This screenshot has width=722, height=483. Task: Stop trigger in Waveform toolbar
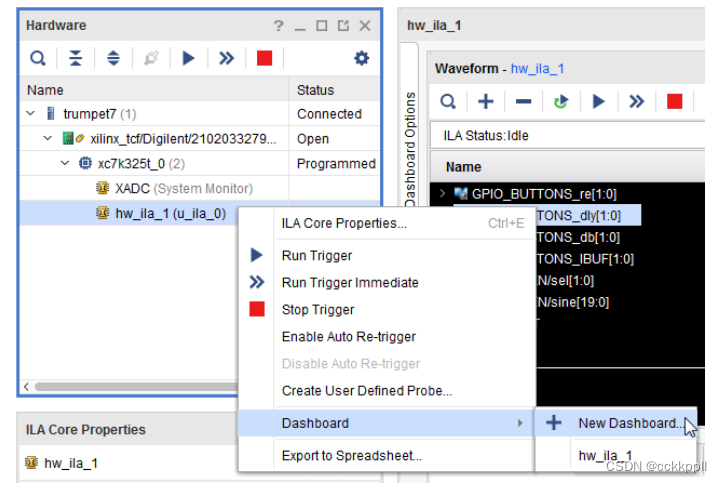point(675,101)
